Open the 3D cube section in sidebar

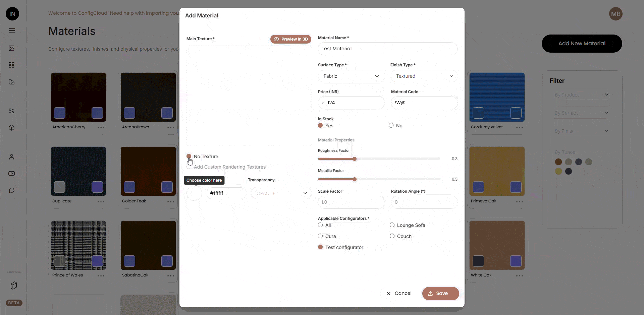(12, 128)
